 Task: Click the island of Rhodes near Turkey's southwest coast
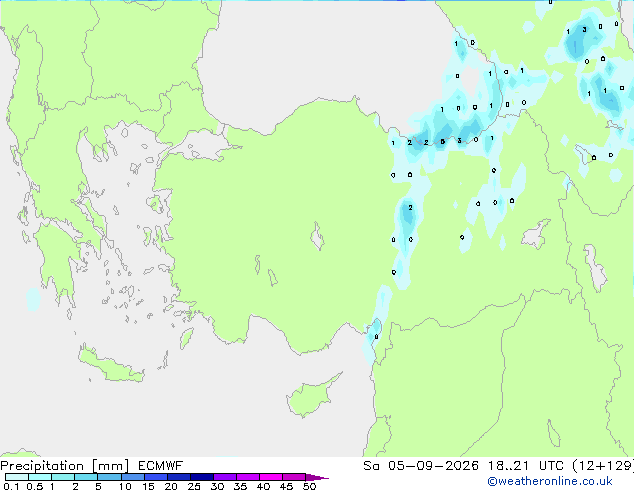coord(186,338)
